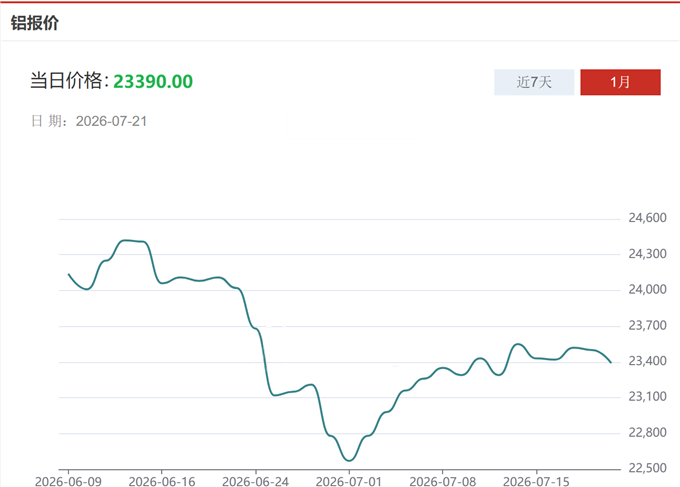Image resolution: width=680 pixels, height=487 pixels.
Task: Click the rightmost end of the price line
Action: tap(611, 362)
